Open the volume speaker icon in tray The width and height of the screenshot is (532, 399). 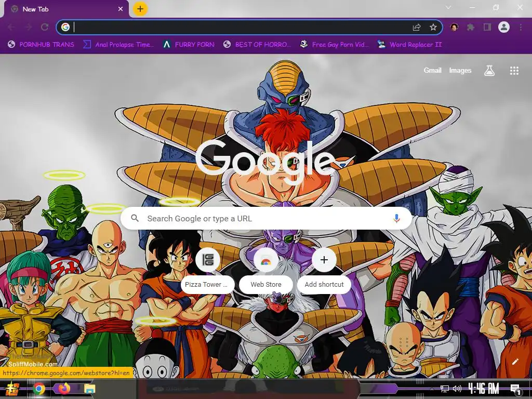[x=457, y=389]
